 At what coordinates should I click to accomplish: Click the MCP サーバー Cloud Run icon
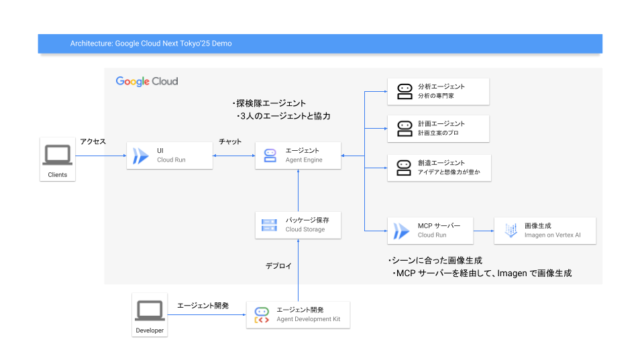[x=401, y=231]
